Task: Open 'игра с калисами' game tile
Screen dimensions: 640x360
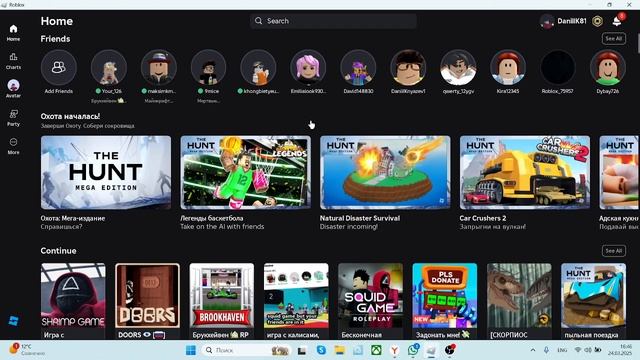Action: [x=296, y=296]
